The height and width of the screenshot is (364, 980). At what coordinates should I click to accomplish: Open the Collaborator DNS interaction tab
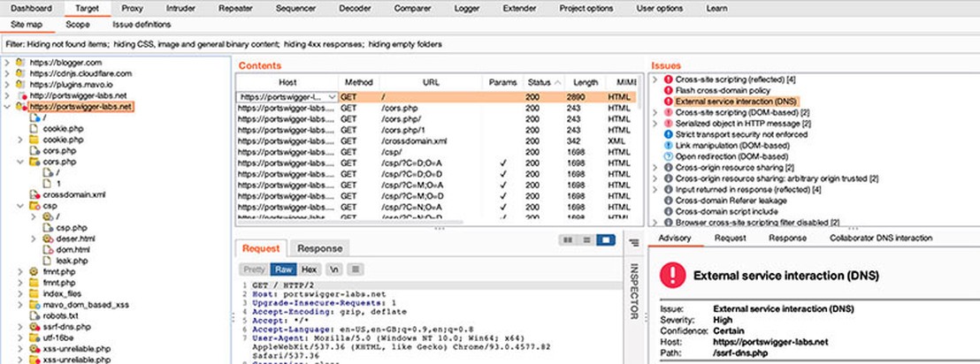point(881,238)
